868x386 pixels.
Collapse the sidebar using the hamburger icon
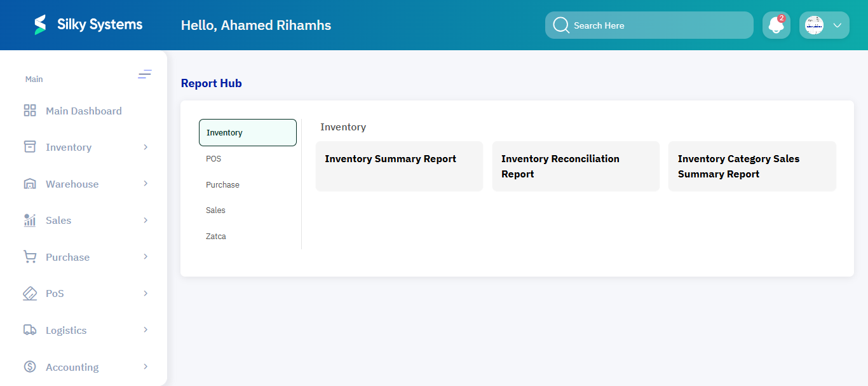click(145, 74)
